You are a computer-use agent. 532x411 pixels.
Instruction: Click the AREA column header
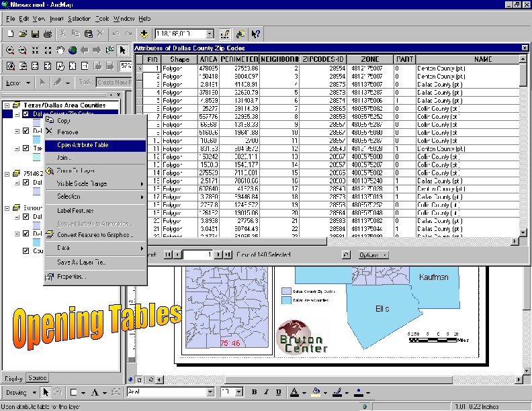click(208, 59)
